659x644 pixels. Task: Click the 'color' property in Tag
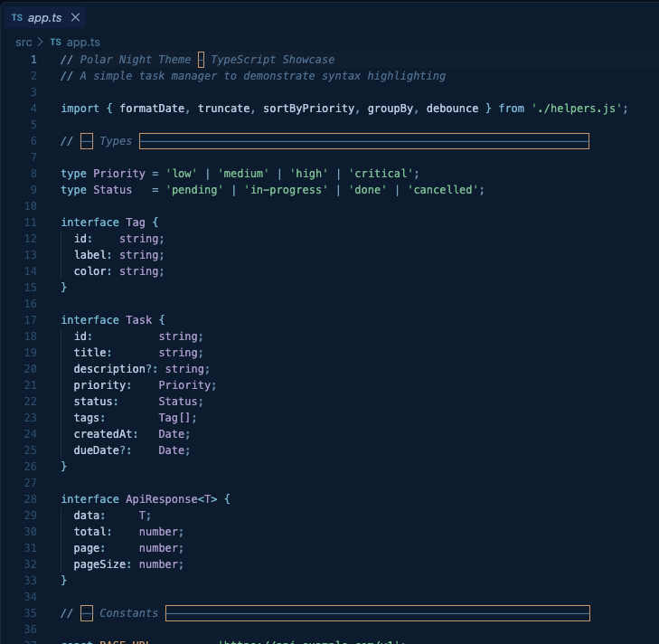(x=89, y=271)
